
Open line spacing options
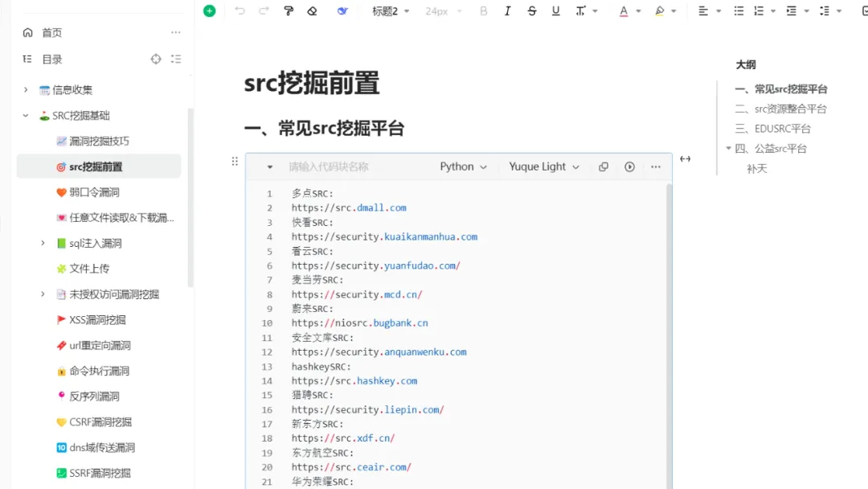(x=825, y=10)
